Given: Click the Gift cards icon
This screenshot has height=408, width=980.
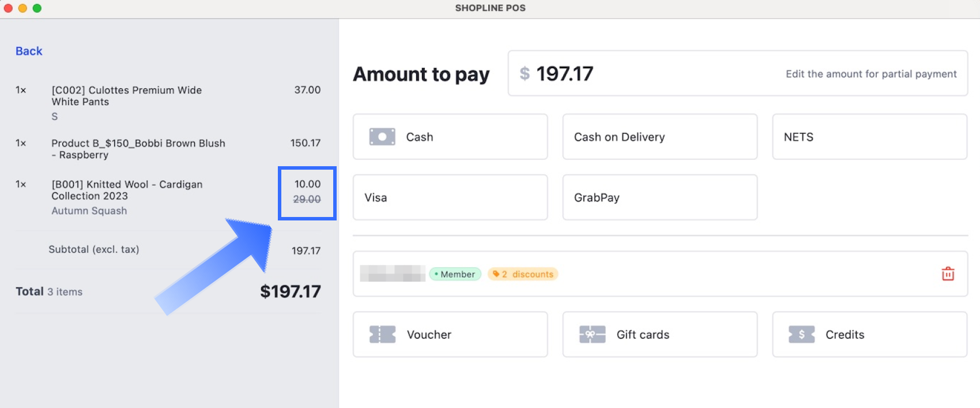Looking at the screenshot, I should 592,335.
